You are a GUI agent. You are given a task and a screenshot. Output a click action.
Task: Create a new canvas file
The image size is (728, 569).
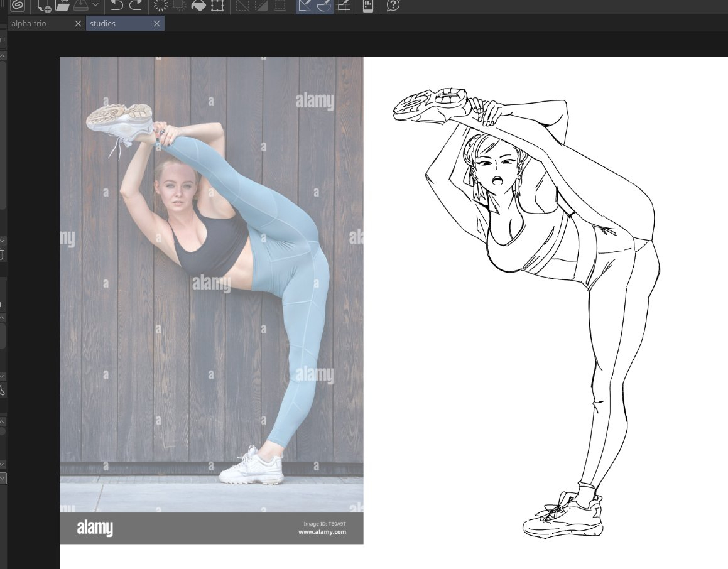[44, 6]
